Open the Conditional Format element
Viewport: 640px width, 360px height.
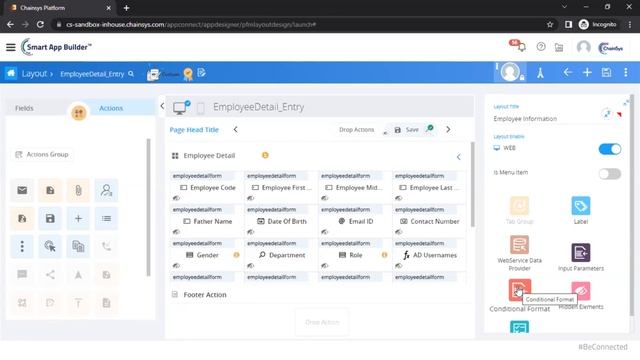tap(519, 296)
